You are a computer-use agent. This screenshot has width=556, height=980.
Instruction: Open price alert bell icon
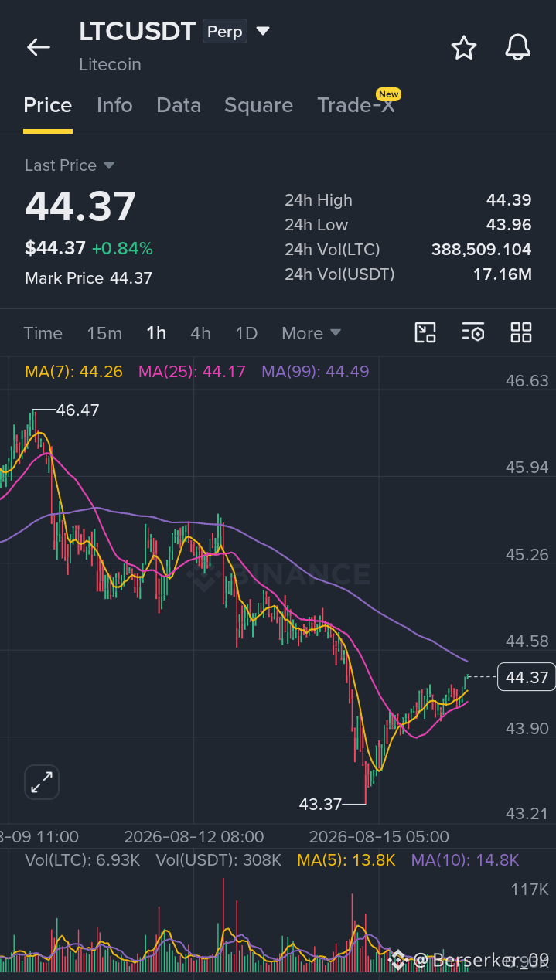coord(518,47)
